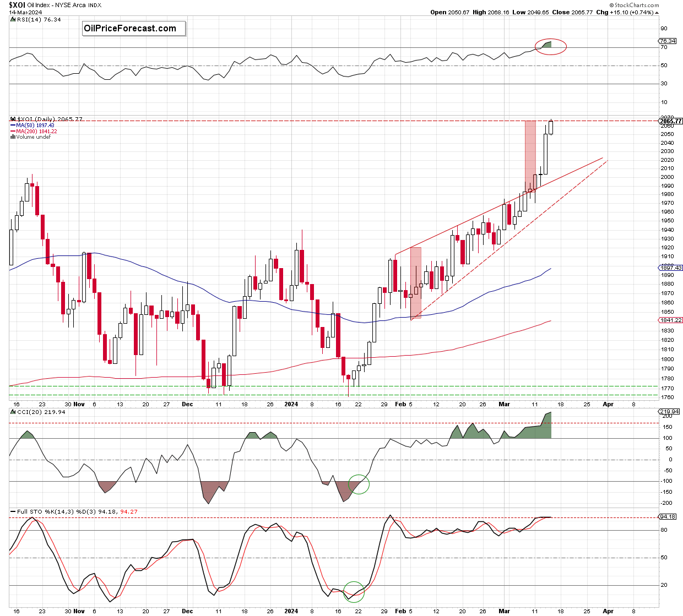Click the 'Chg +15.10 (+0.74%)' change value
683x616 pixels.
pos(625,12)
